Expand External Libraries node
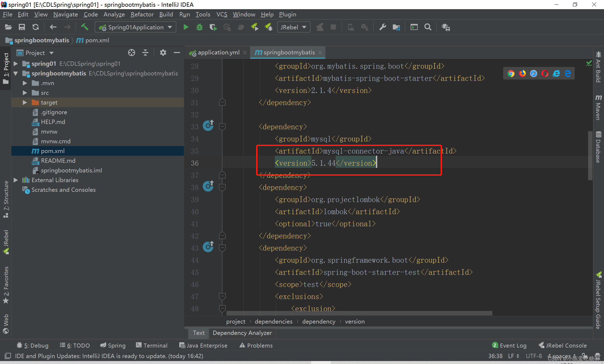 [16, 180]
